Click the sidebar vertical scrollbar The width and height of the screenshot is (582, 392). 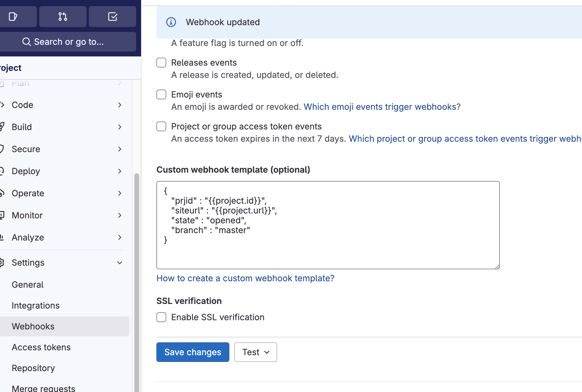click(x=136, y=276)
